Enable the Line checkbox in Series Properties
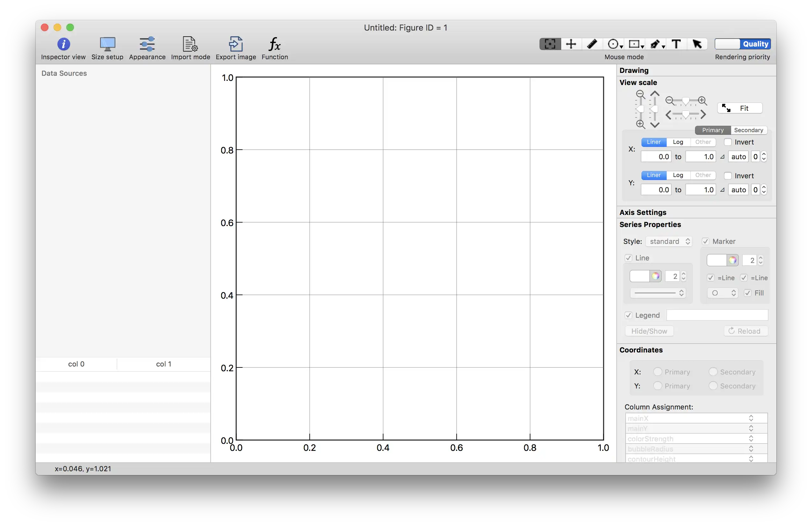The image size is (812, 526). coord(629,257)
